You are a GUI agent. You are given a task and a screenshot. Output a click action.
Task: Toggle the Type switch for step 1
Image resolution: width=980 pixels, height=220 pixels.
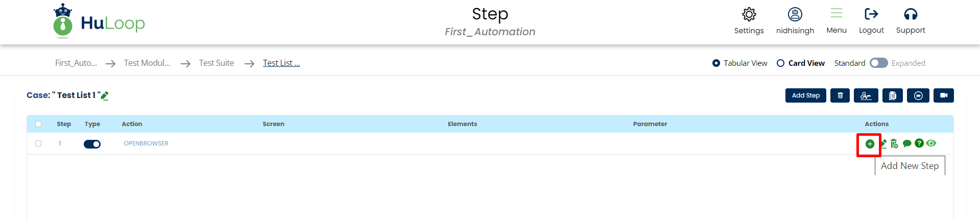pos(92,144)
